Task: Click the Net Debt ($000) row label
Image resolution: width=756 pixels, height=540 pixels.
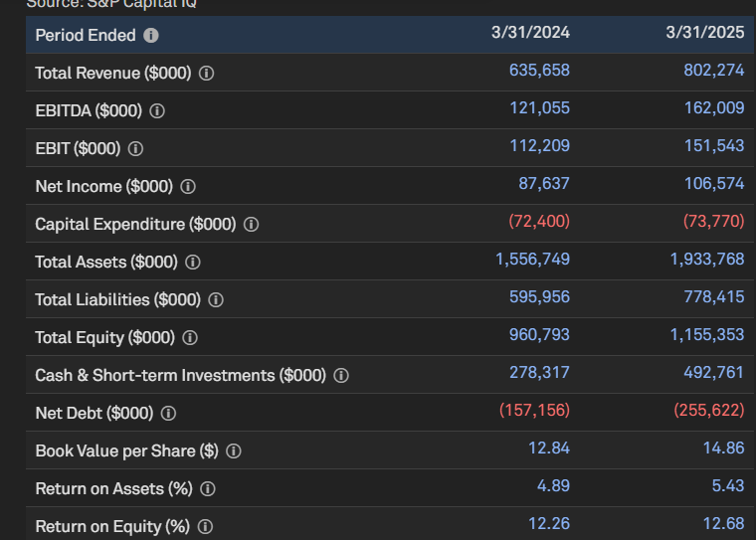Action: [94, 413]
